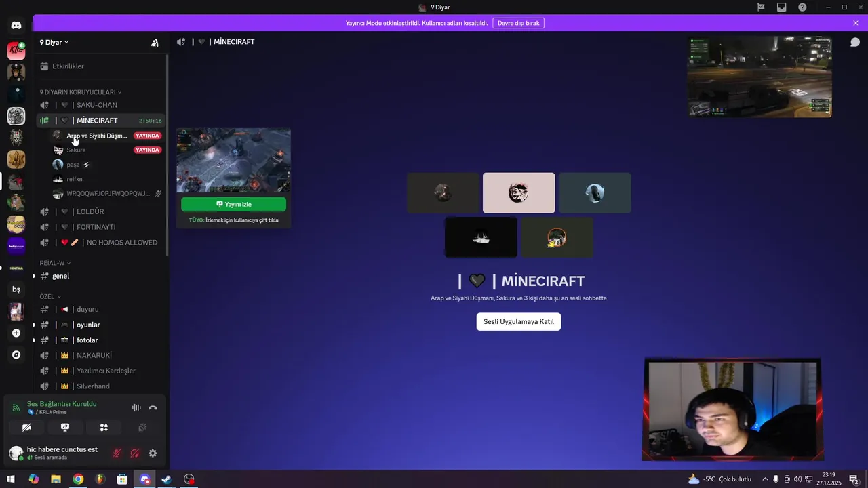Open KRL server icon in server list
868x488 pixels.
[x=16, y=50]
